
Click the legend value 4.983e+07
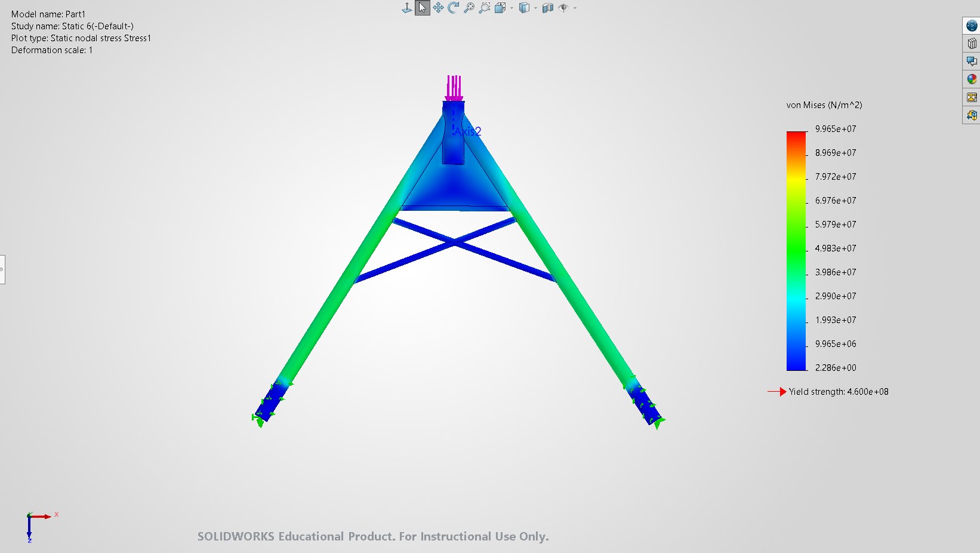coord(836,248)
